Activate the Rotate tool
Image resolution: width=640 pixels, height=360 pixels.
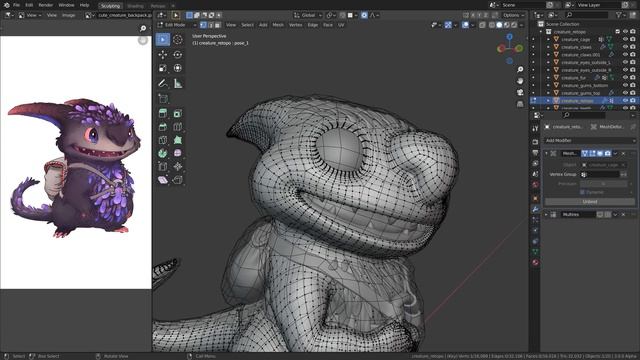(x=178, y=54)
